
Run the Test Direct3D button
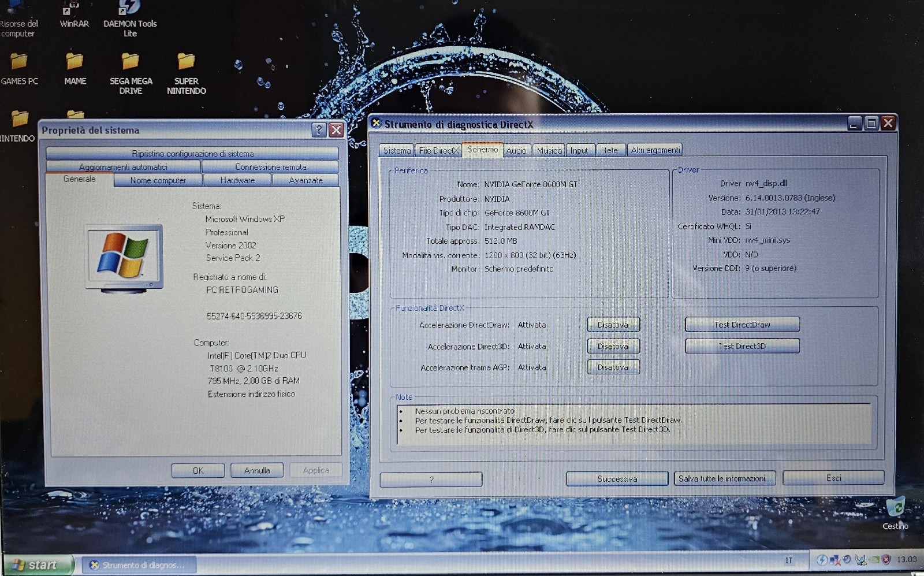click(x=742, y=346)
